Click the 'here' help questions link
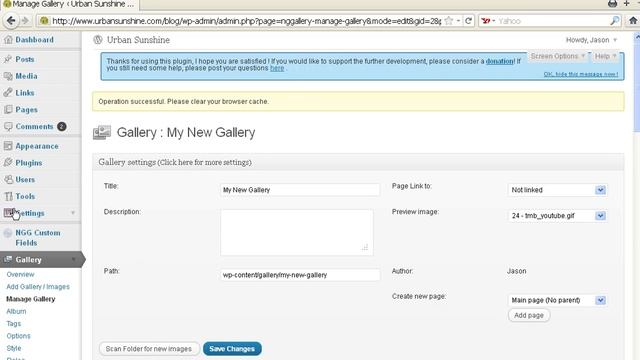The image size is (640, 360). pos(277,68)
